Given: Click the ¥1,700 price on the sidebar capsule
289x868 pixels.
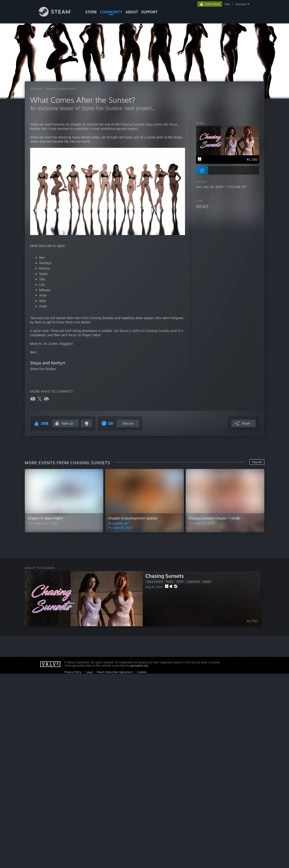Looking at the screenshot, I should point(252,160).
